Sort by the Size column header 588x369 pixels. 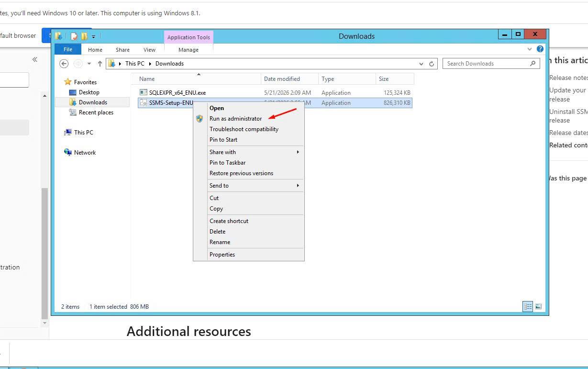[395, 79]
